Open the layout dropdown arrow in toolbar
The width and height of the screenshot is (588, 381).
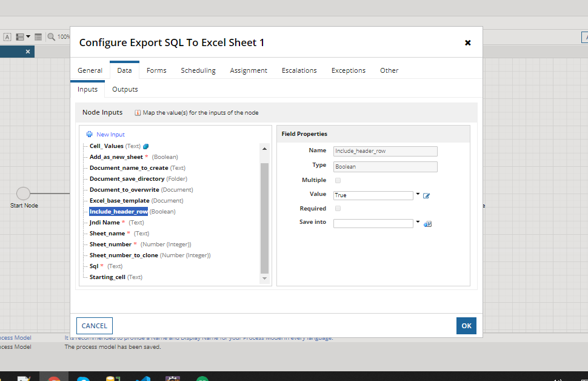[x=28, y=36]
